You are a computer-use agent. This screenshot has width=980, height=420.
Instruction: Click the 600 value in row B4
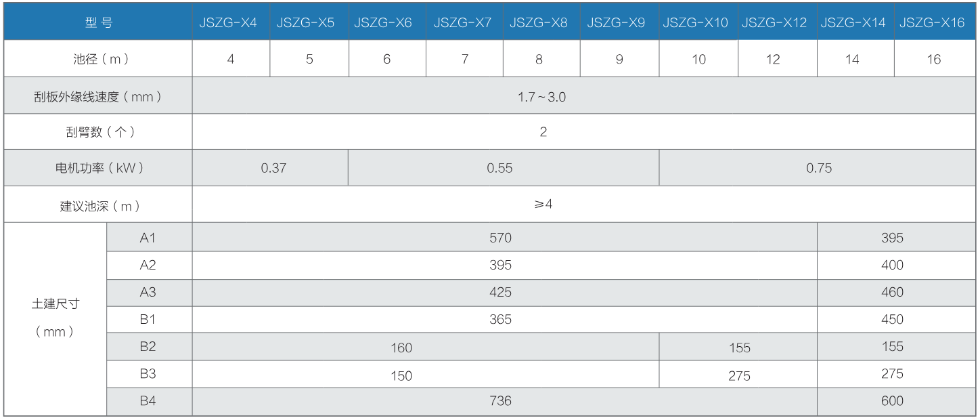pyautogui.click(x=892, y=401)
